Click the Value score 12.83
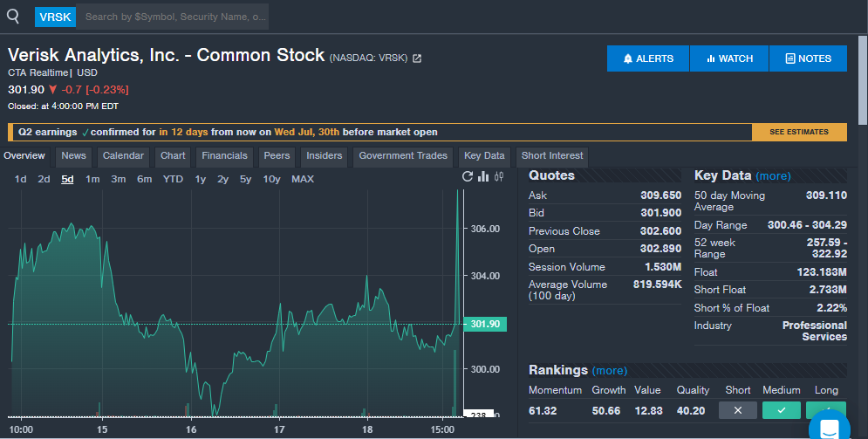Screen dimensions: 868x439 (649, 411)
